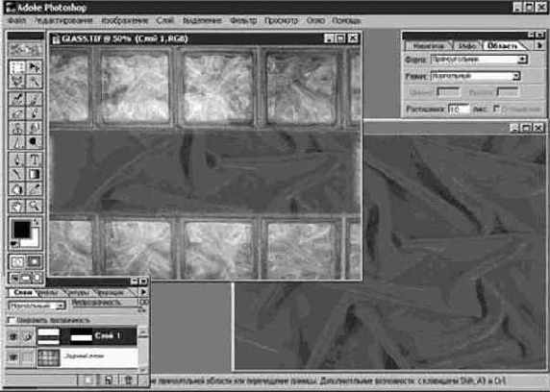
Task: Select the Rectangular Marquee tool
Action: 17,67
